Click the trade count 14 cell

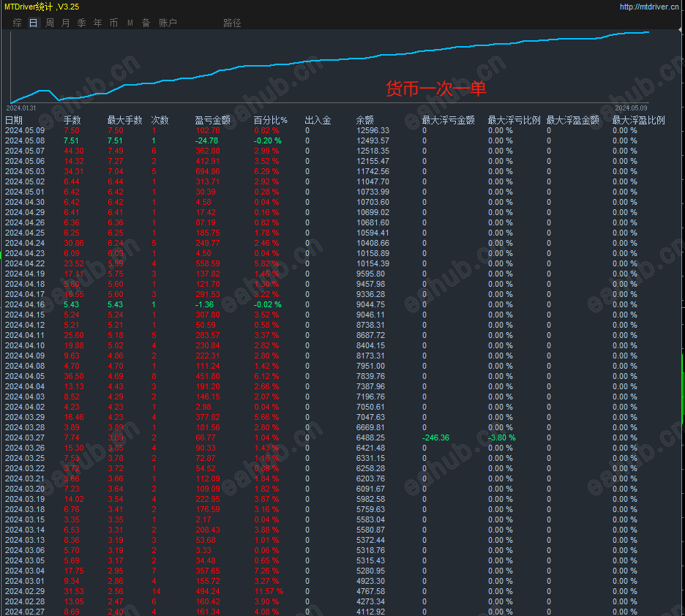156,592
